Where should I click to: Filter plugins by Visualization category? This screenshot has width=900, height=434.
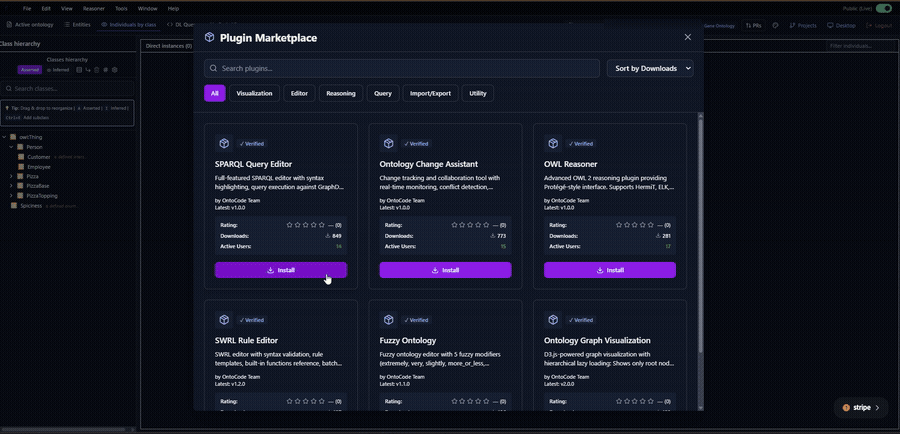pos(254,94)
